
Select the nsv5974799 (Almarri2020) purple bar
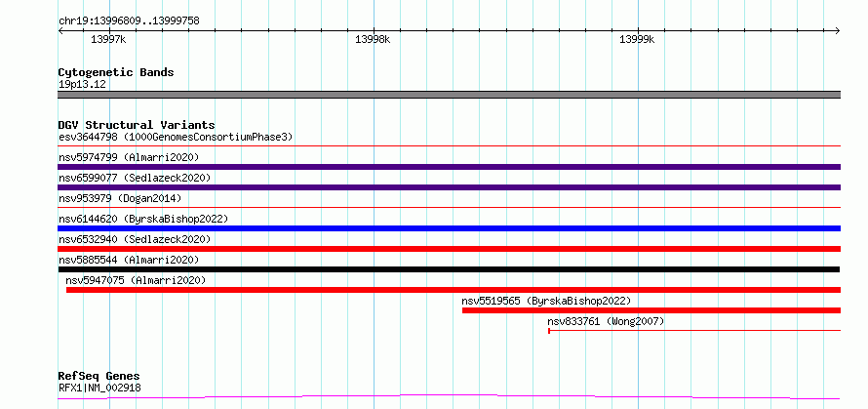[449, 167]
